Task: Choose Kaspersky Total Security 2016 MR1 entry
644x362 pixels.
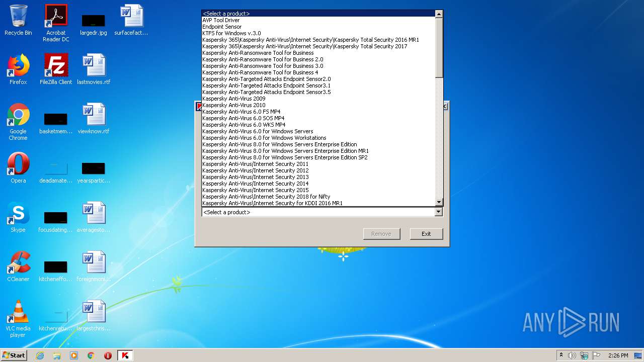Action: 318,40
